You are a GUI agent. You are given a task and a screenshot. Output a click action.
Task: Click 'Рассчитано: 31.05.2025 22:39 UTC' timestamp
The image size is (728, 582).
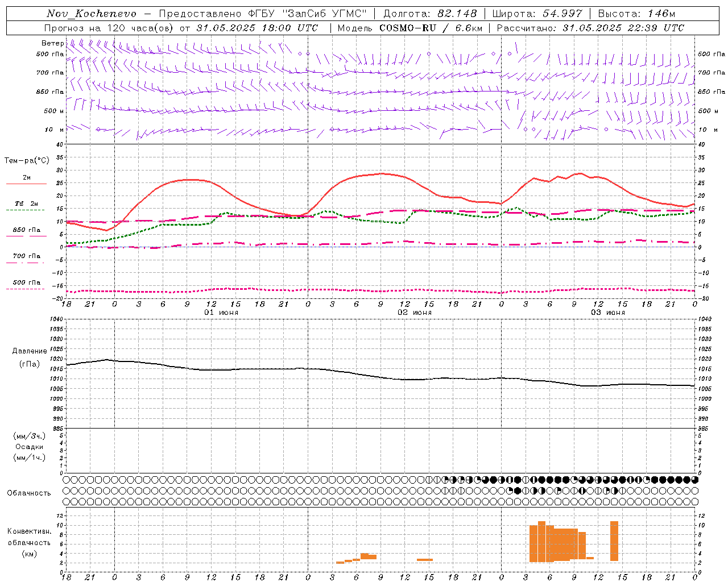pos(590,28)
